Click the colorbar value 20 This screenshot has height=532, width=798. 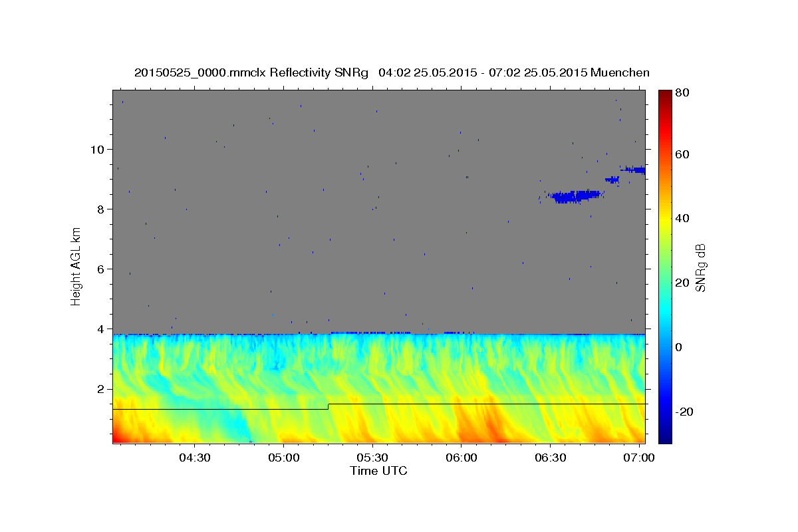pos(684,283)
